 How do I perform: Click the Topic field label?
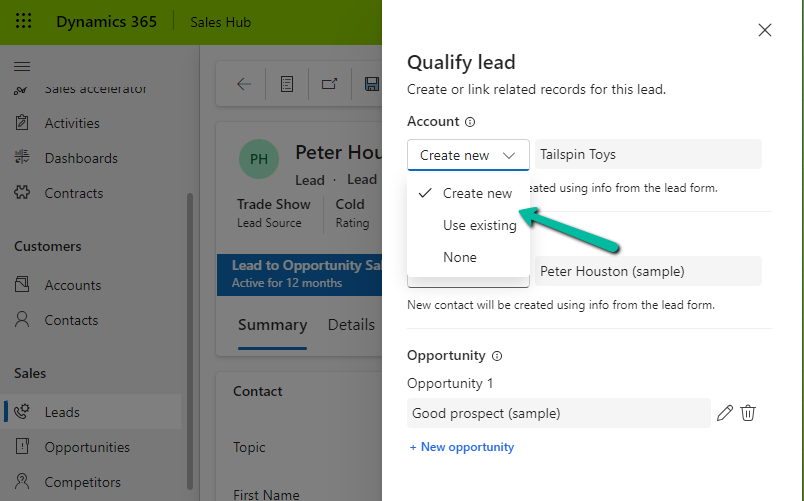[x=249, y=447]
